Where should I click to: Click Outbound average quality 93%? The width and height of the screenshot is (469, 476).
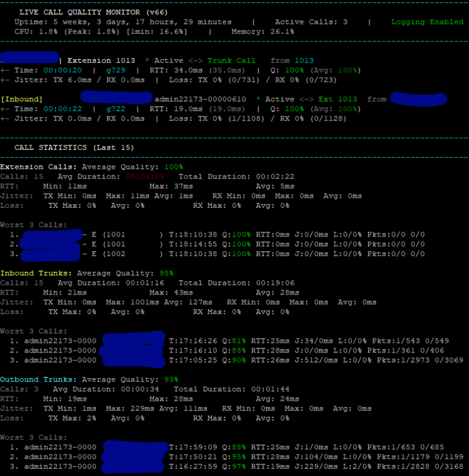coord(171,379)
